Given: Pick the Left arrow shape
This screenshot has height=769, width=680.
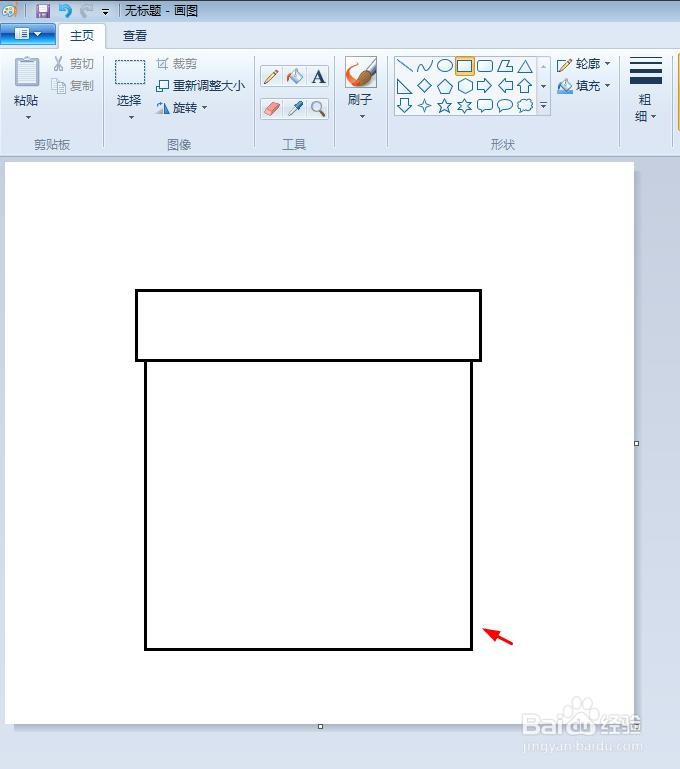Looking at the screenshot, I should click(x=505, y=86).
